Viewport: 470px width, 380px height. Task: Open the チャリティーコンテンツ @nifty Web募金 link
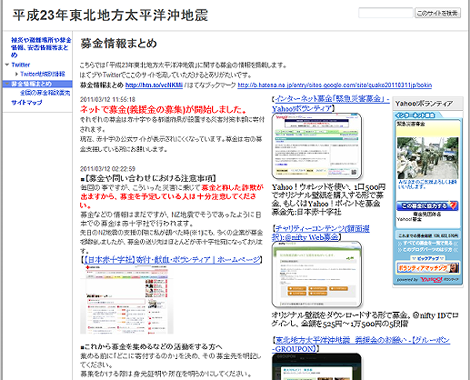[x=321, y=233]
